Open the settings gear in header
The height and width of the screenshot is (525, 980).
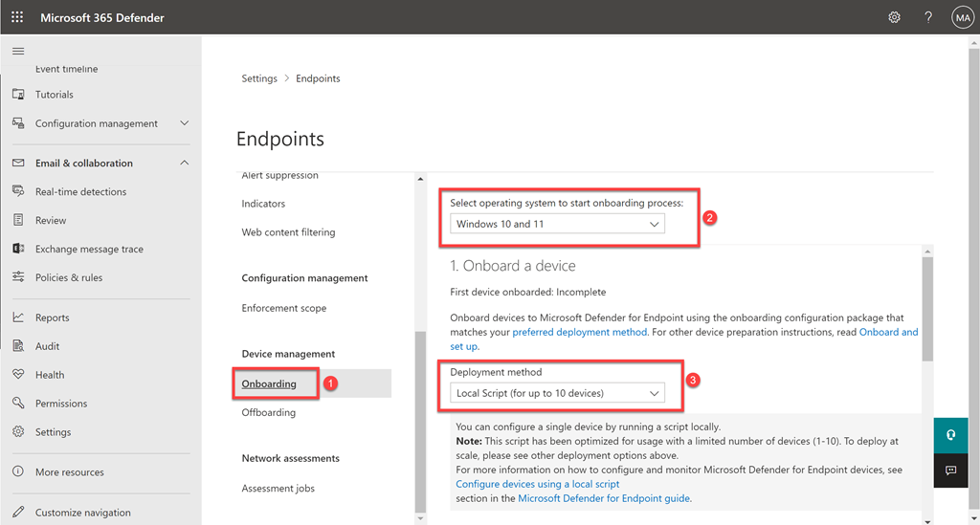click(x=894, y=17)
